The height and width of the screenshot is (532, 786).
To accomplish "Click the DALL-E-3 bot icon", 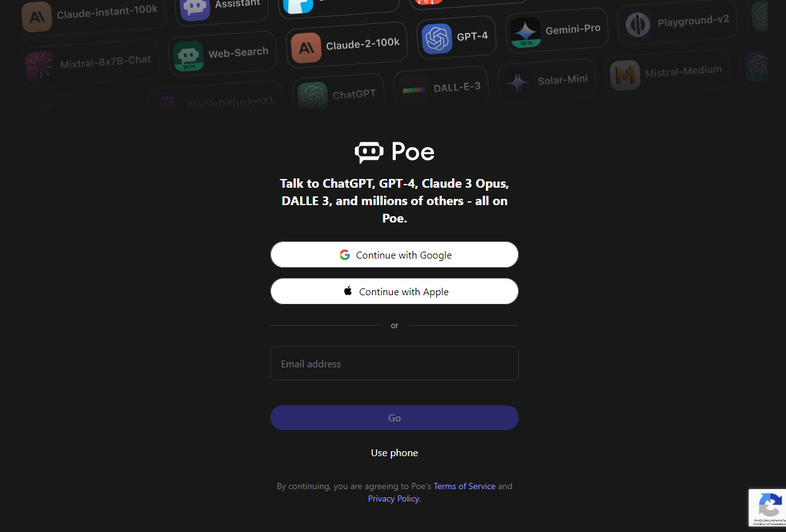I will pyautogui.click(x=413, y=89).
